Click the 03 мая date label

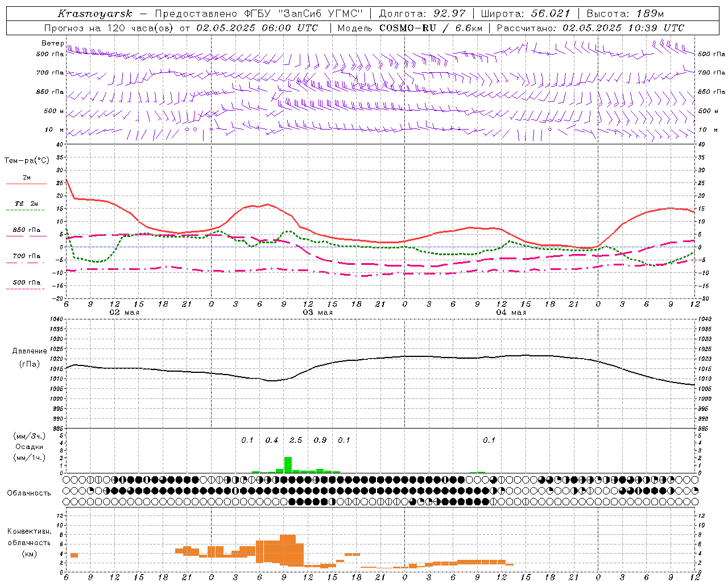coord(318,313)
